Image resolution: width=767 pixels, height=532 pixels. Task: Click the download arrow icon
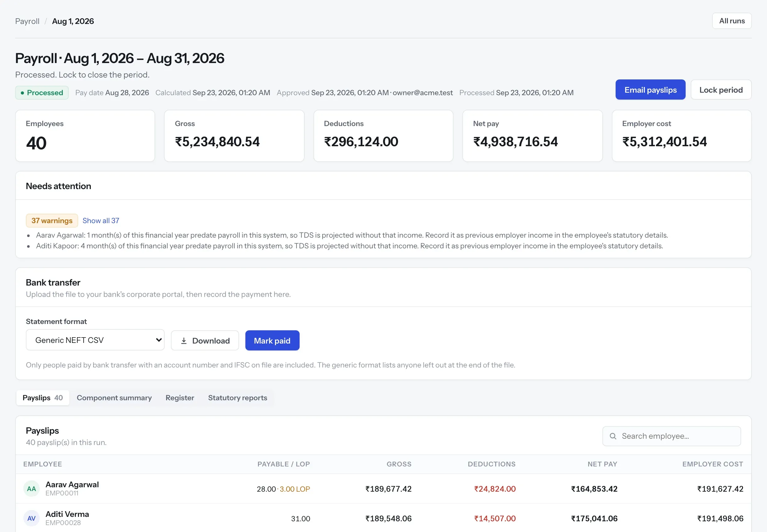184,341
